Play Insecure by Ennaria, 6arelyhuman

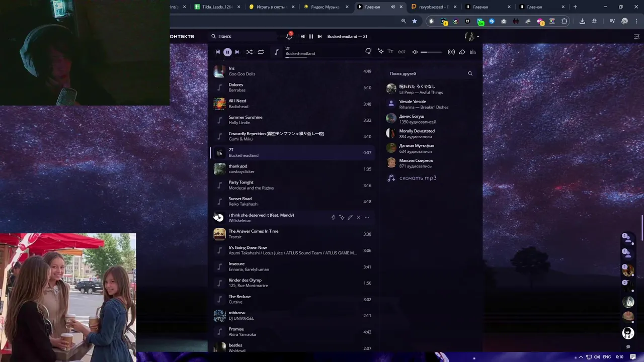click(219, 266)
